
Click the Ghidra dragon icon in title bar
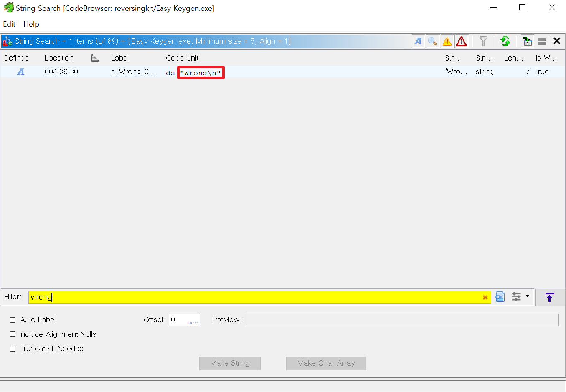(8, 8)
